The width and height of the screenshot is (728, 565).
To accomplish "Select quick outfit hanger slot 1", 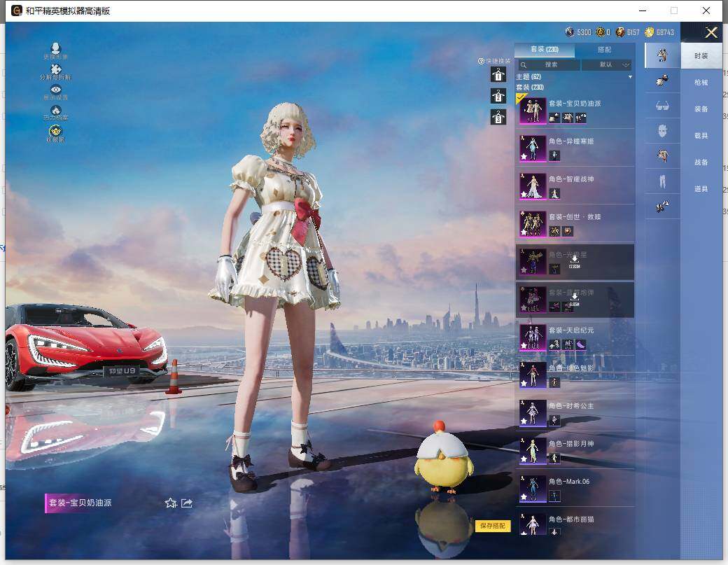I will [x=498, y=75].
